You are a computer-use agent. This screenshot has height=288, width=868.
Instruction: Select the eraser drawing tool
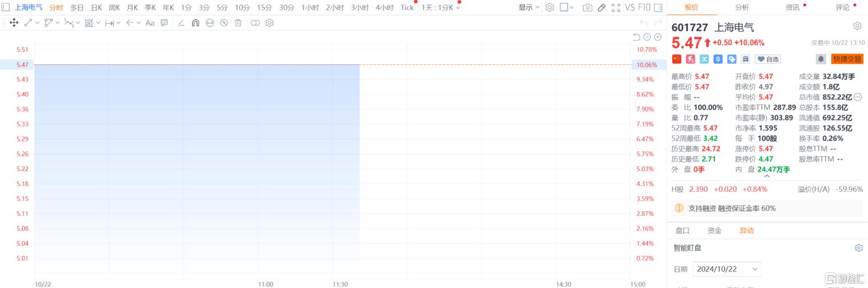pos(181,23)
